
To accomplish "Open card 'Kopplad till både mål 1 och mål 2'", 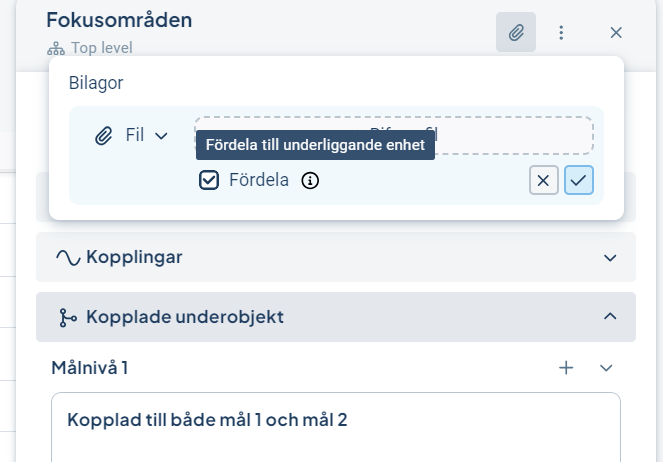I will [x=207, y=419].
